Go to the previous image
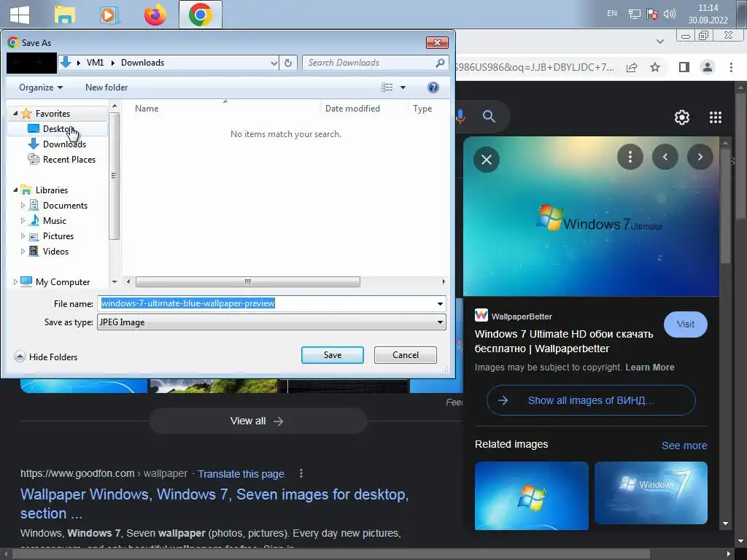747x560 pixels. click(665, 157)
